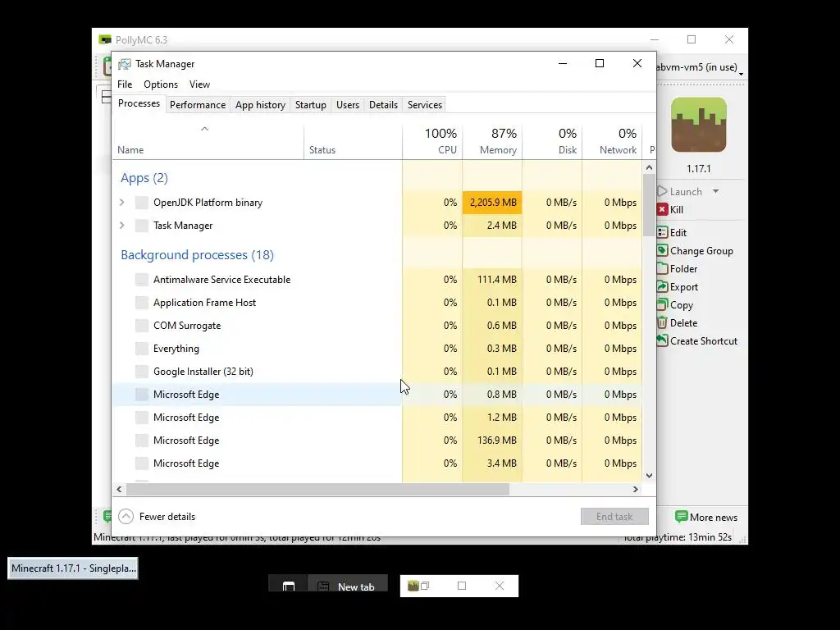This screenshot has height=630, width=840.
Task: Switch to the Users tab
Action: 348,105
